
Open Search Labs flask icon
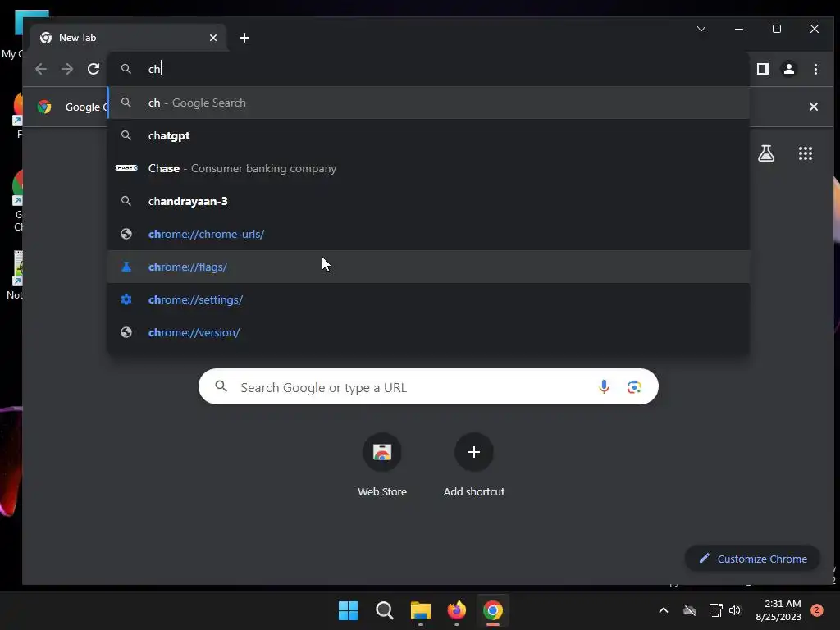pos(766,153)
